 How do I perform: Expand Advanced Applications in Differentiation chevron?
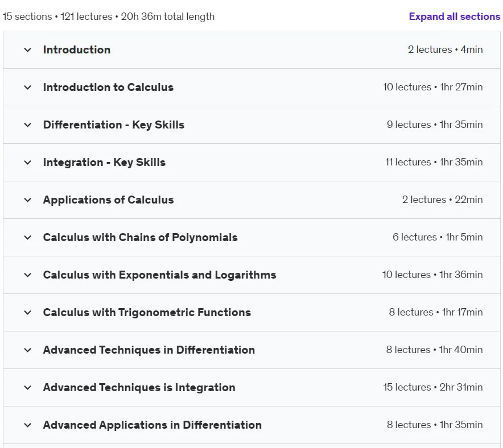(27, 425)
